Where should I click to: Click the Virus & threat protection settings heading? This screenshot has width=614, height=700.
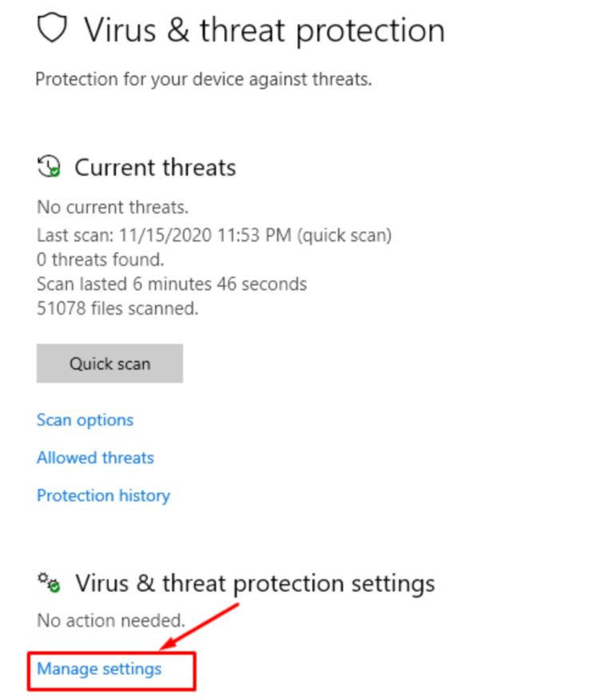pyautogui.click(x=255, y=583)
